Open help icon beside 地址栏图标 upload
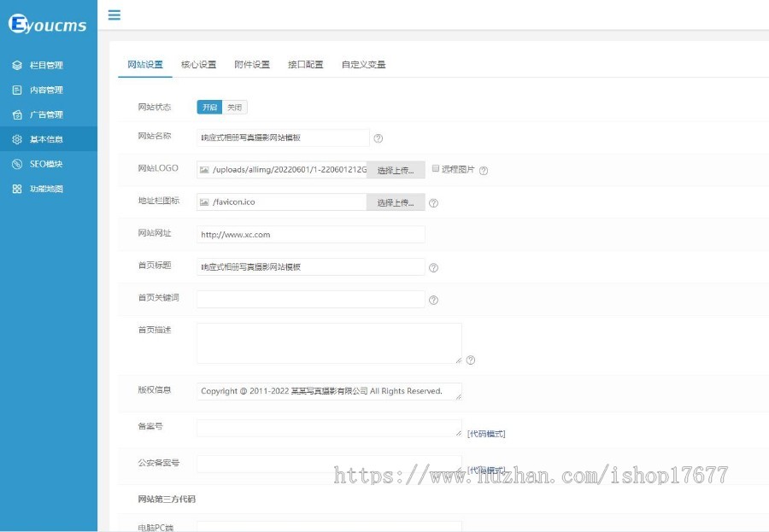This screenshot has width=769, height=532. point(433,203)
